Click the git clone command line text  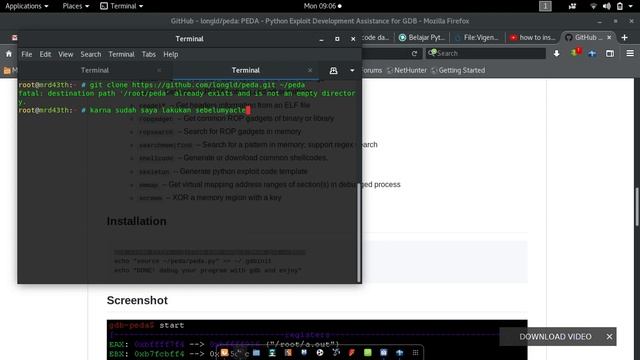(197, 85)
